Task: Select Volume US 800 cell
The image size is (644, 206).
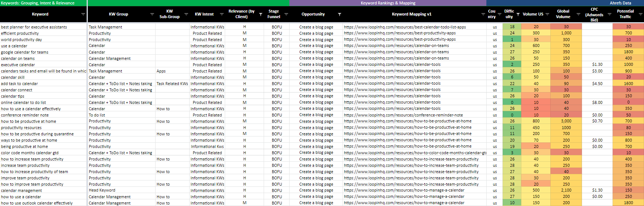Action: click(x=536, y=121)
